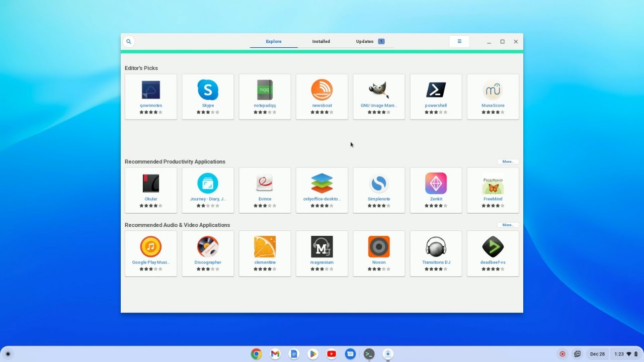
Task: Open Play Store from the shelf
Action: coord(312,354)
